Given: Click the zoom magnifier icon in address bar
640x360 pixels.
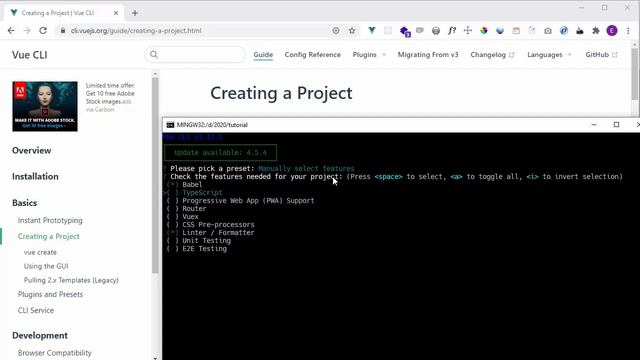Looking at the screenshot, I should [x=336, y=31].
